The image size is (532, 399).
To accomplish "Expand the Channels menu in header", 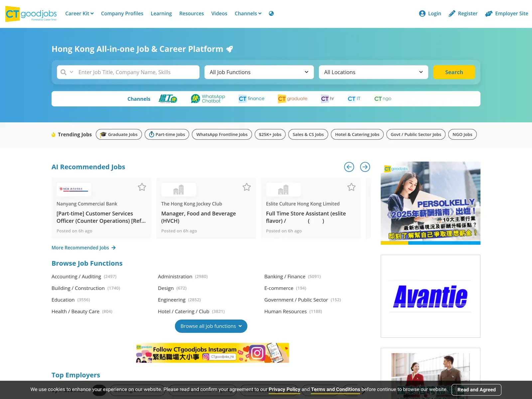I will (x=248, y=14).
